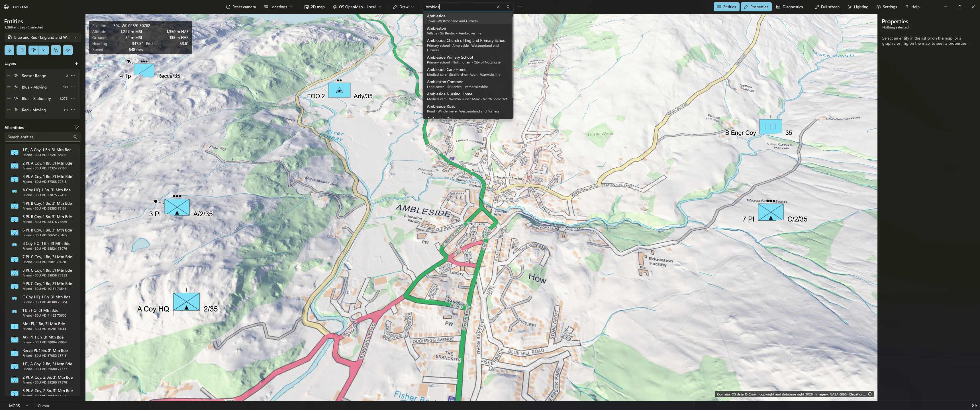
Task: Open the MGRS coordinate format dropdown
Action: 18,405
